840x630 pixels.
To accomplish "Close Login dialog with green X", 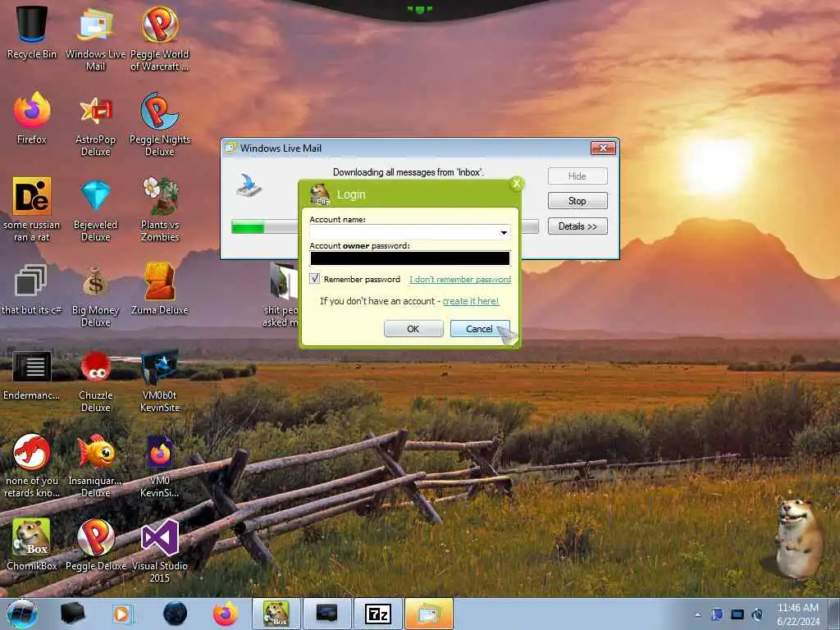I will (x=517, y=184).
